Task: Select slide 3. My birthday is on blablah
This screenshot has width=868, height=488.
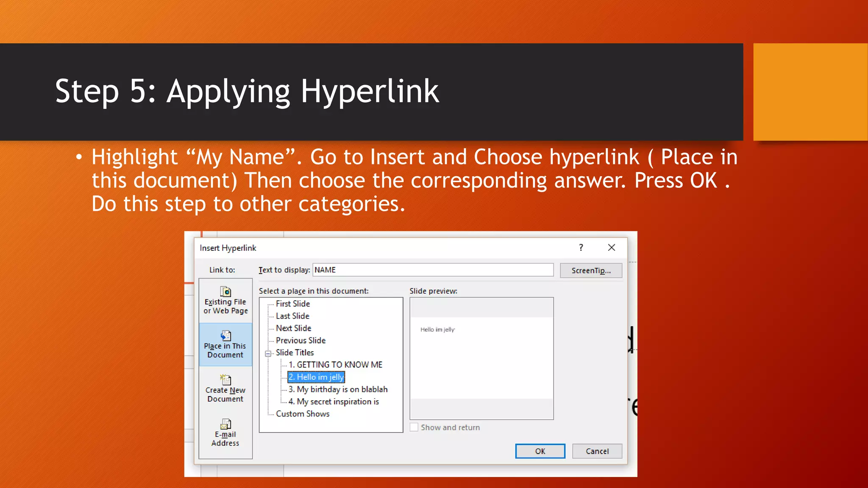Action: 338,389
